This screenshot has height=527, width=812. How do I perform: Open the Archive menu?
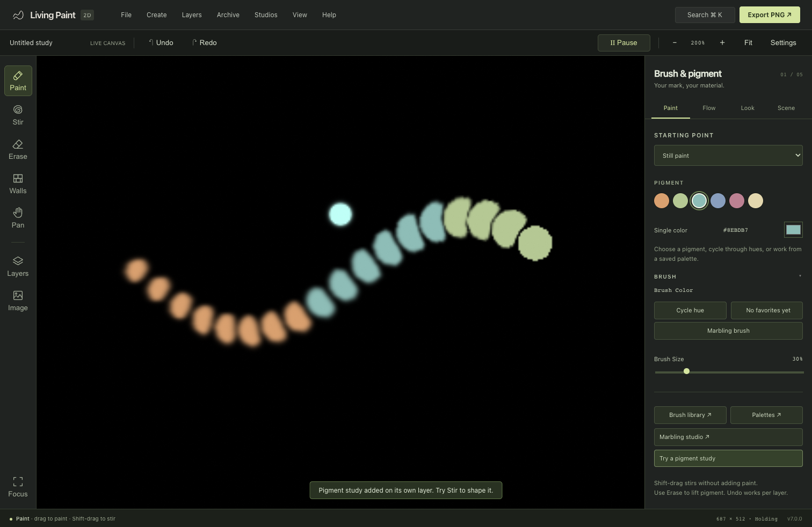pos(228,15)
